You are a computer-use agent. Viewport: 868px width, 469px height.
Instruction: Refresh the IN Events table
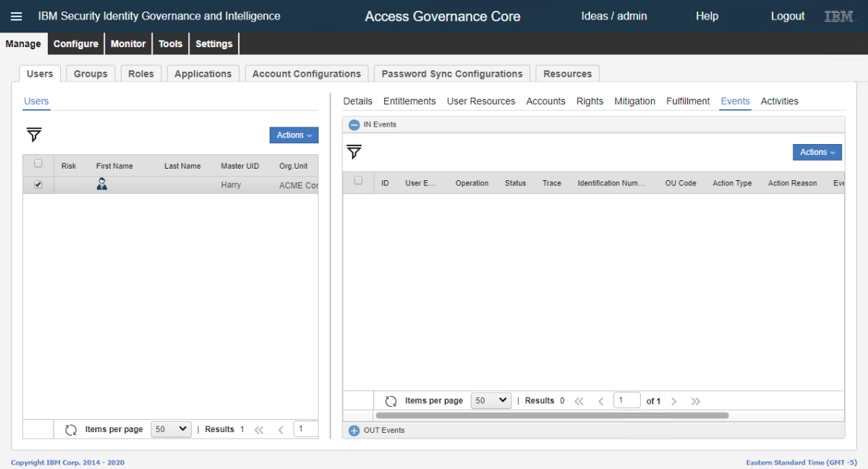[391, 401]
